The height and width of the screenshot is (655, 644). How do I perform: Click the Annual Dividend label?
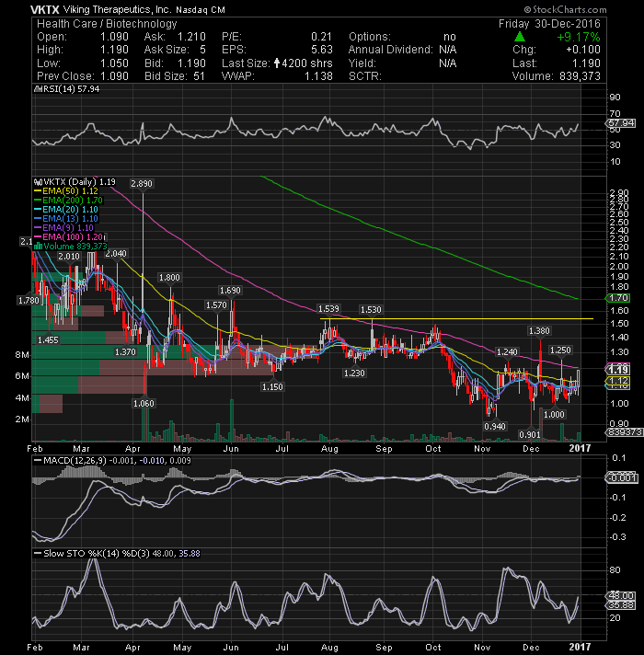[390, 50]
